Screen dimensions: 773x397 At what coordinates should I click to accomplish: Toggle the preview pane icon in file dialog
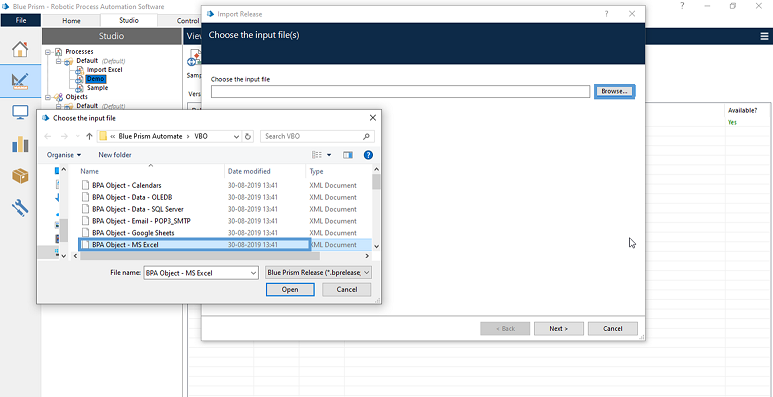[348, 155]
